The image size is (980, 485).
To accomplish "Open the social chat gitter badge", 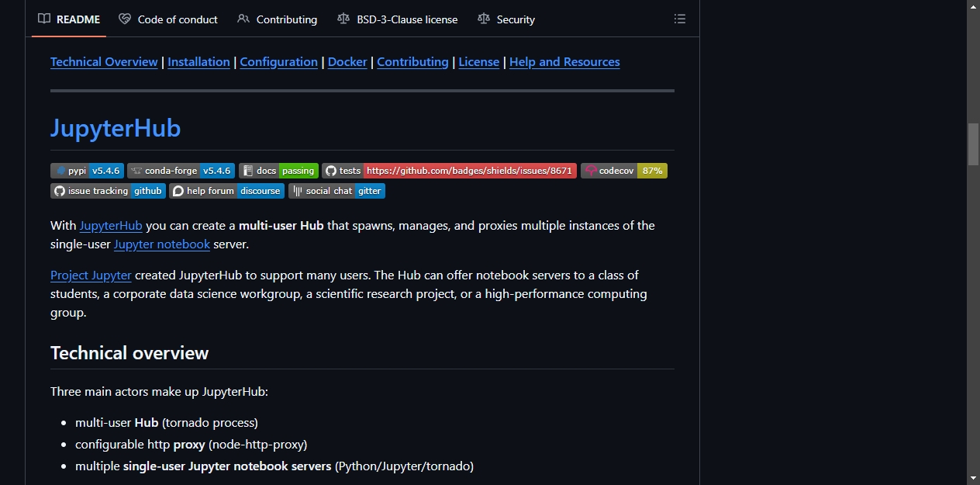I will coord(336,191).
